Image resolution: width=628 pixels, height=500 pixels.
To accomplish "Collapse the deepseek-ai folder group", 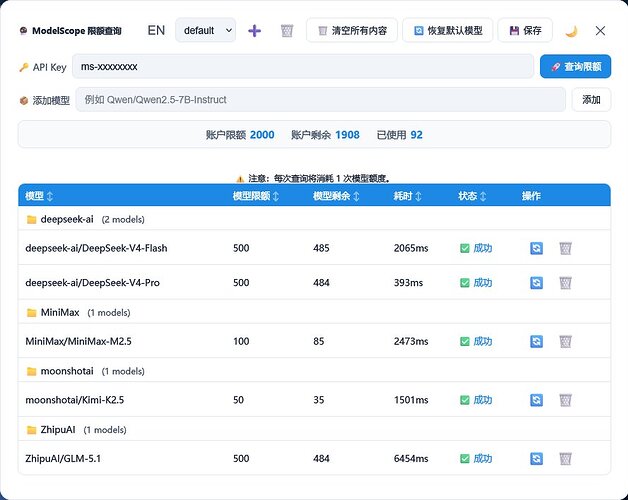I will (314, 219).
